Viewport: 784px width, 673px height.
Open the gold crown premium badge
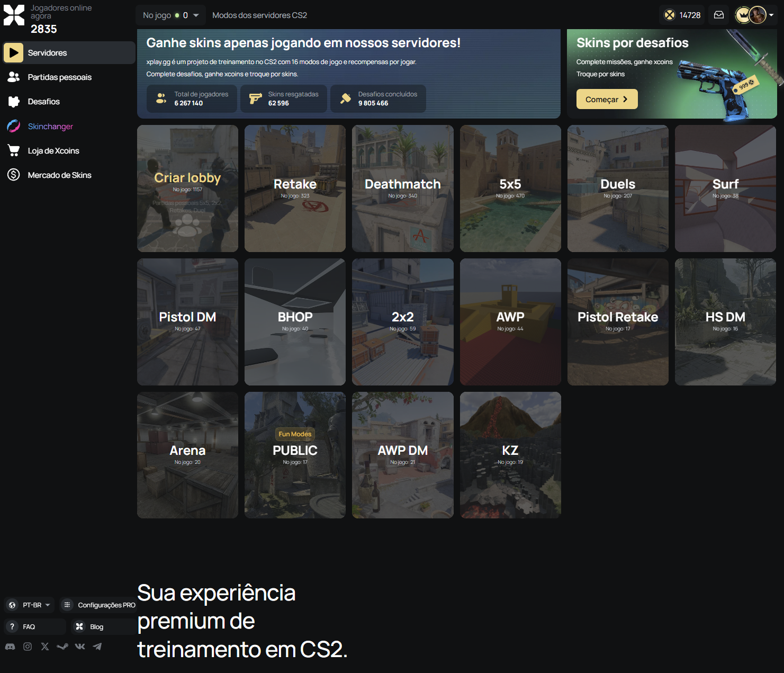(743, 15)
